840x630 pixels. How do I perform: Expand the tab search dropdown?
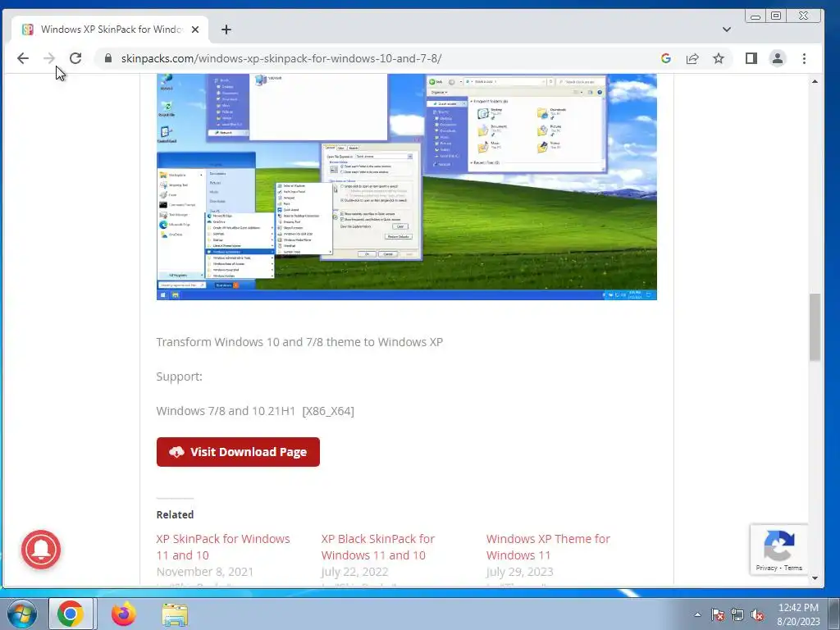727,30
